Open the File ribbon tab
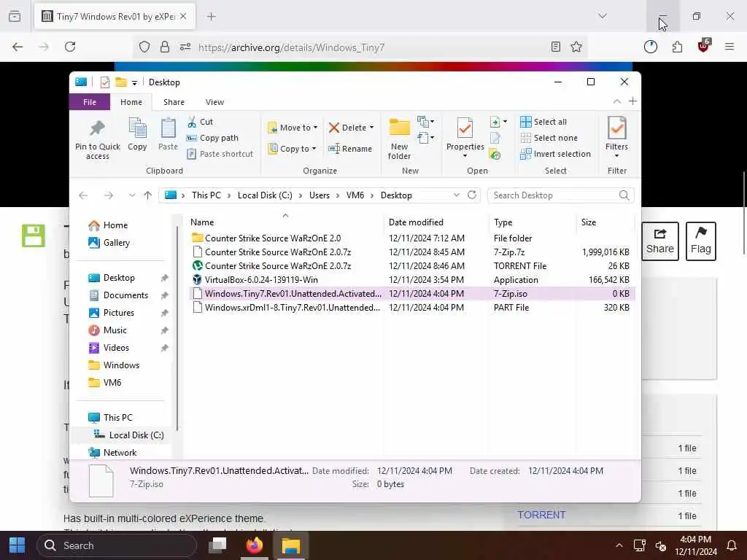Screen dimensions: 747x560 (x=90, y=102)
